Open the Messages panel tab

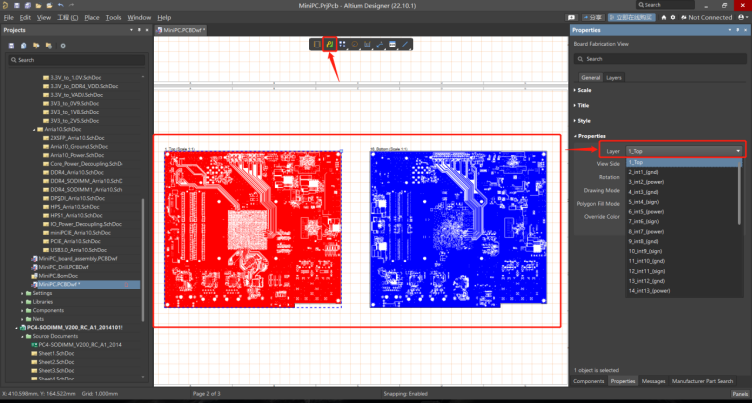(653, 381)
